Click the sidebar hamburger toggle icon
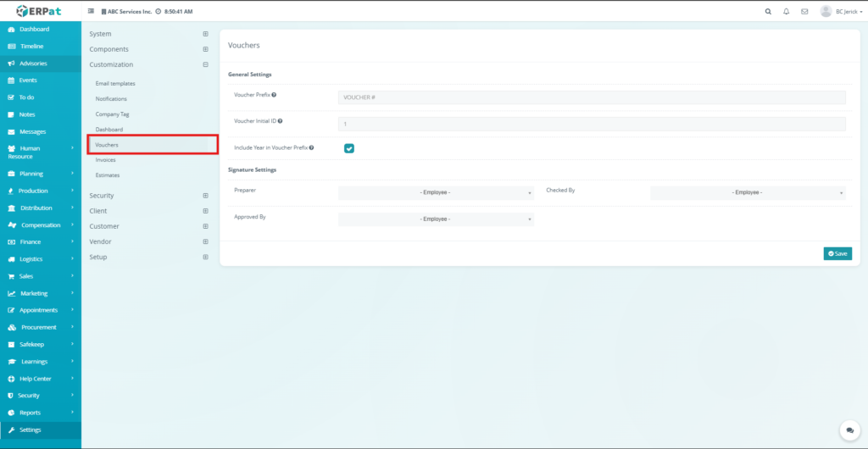868x449 pixels. pos(92,12)
